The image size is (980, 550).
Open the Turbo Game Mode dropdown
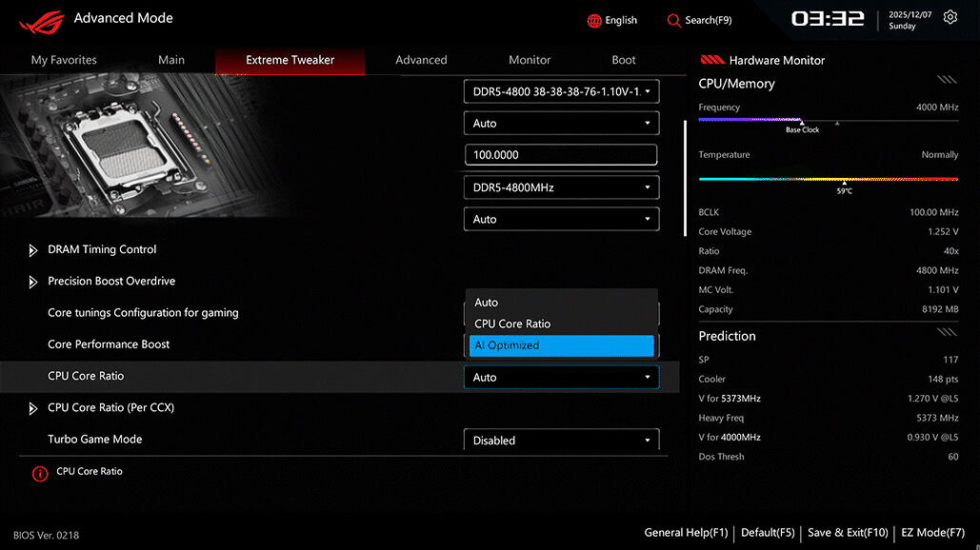coord(561,441)
